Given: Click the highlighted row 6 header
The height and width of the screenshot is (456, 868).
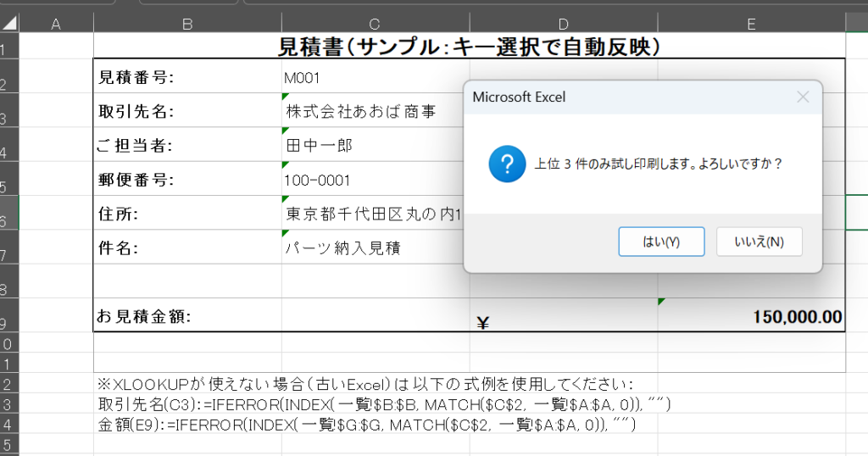Looking at the screenshot, I should click(x=8, y=220).
